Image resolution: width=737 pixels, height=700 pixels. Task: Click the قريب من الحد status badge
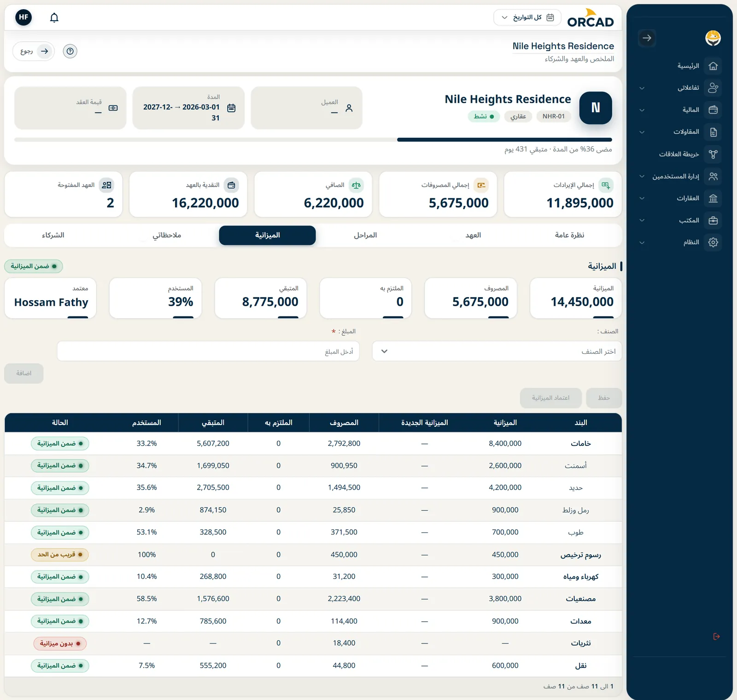(60, 554)
